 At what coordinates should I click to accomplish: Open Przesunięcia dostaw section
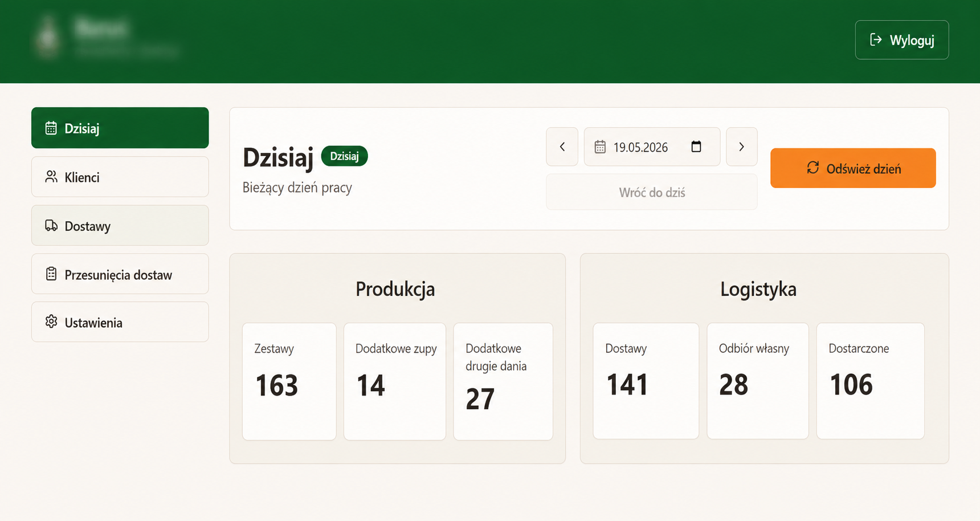tap(120, 274)
